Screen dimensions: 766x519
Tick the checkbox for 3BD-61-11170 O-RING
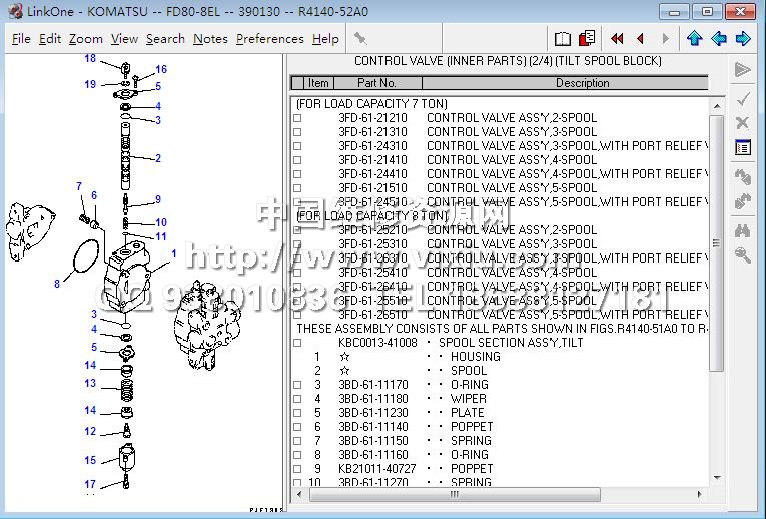click(x=297, y=385)
